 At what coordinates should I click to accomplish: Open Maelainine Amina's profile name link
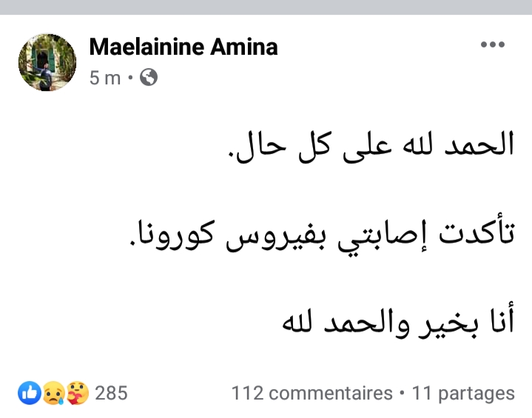pyautogui.click(x=183, y=47)
